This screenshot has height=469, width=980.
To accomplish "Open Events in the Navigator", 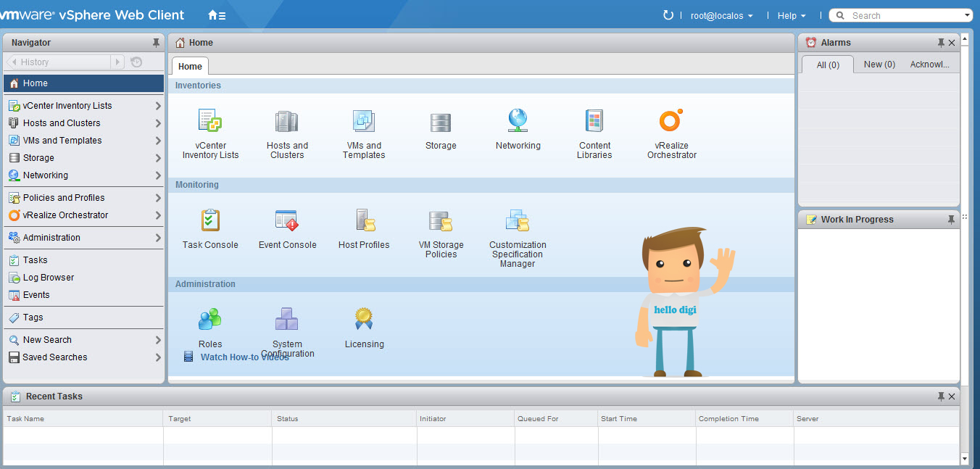I will point(84,295).
